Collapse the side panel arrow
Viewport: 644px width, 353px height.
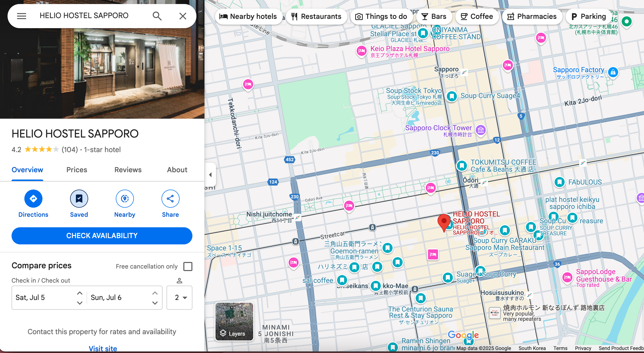pyautogui.click(x=210, y=174)
